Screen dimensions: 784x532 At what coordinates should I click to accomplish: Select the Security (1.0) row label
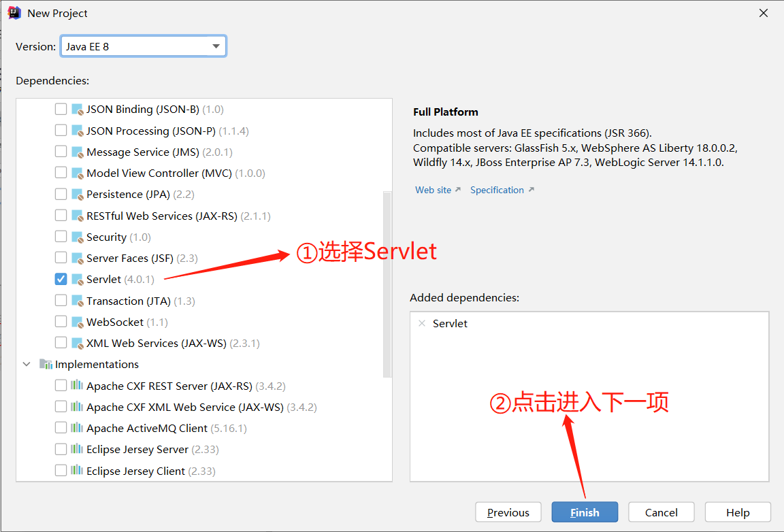118,237
